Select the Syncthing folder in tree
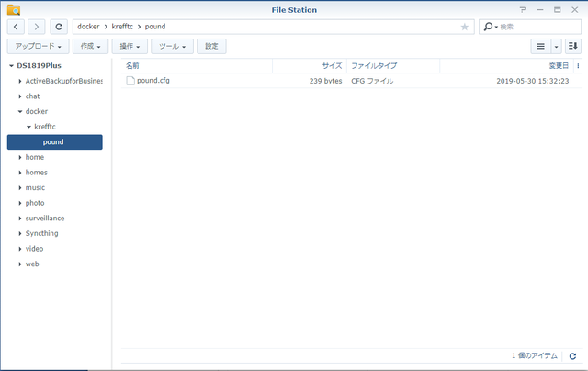This screenshot has width=588, height=371. 42,233
